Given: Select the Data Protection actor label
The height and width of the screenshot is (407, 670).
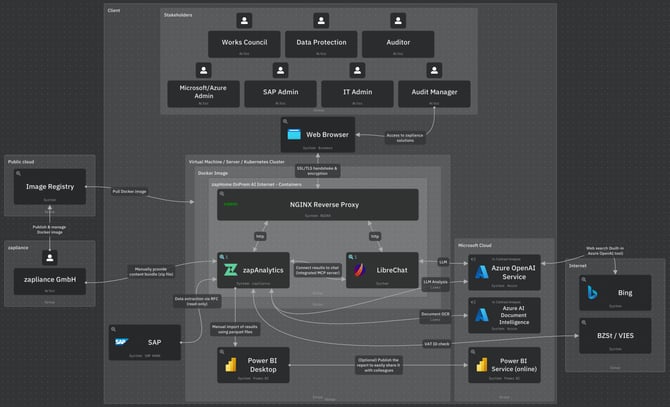Looking at the screenshot, I should tap(321, 42).
